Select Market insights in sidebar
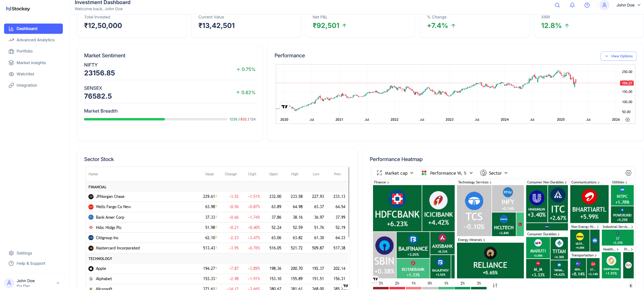The width and height of the screenshot is (644, 290). tap(33, 63)
